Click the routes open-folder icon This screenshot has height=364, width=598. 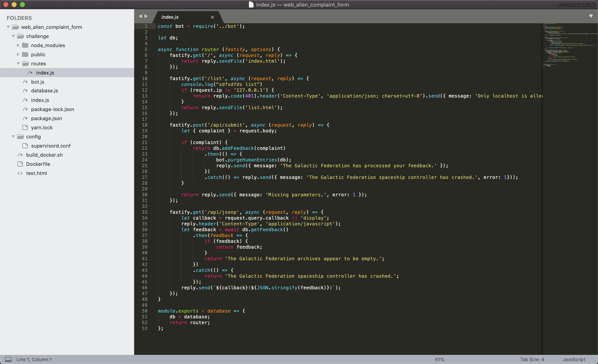25,64
